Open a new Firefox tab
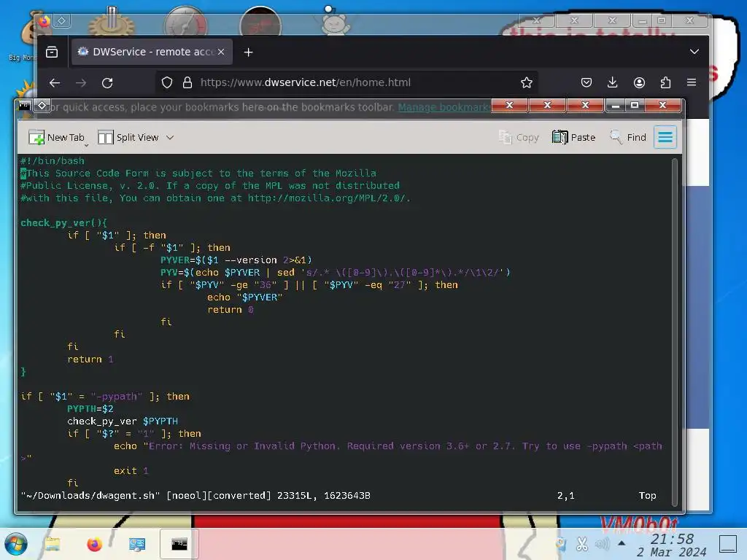 [248, 52]
